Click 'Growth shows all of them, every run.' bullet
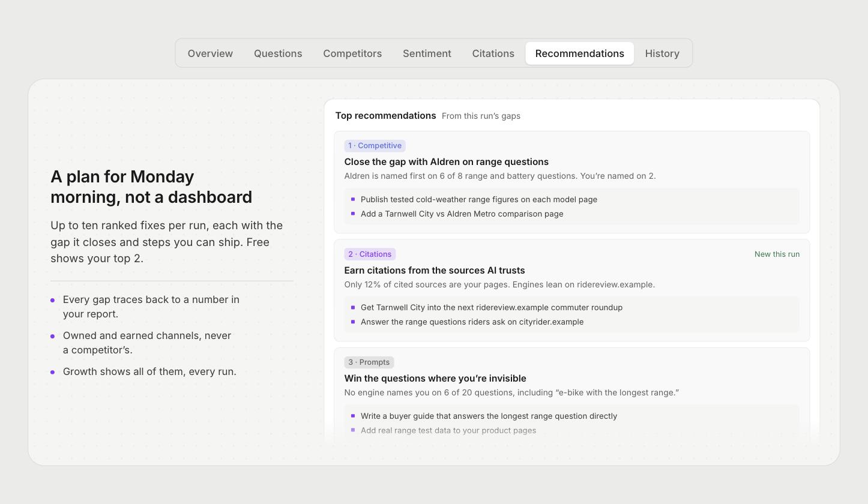 pyautogui.click(x=149, y=371)
